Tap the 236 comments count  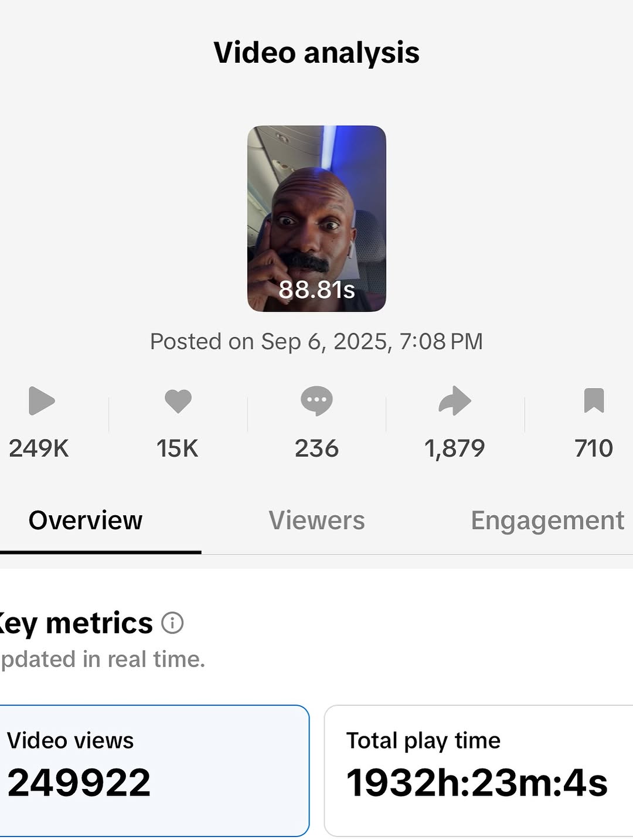pyautogui.click(x=316, y=448)
